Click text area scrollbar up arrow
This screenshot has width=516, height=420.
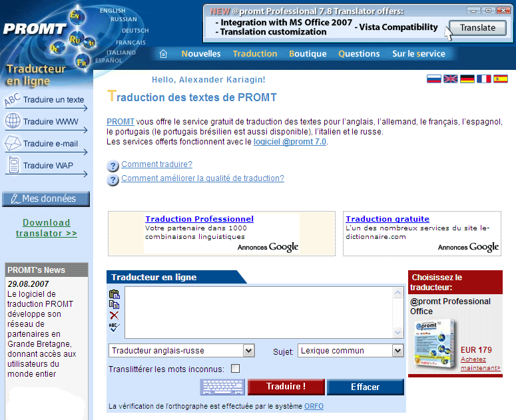click(398, 293)
